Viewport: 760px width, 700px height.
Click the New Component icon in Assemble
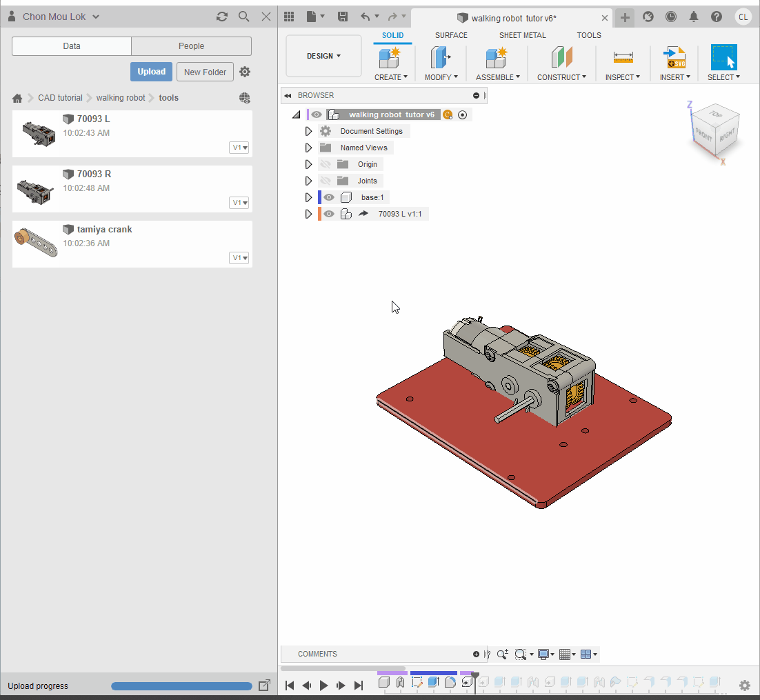[x=496, y=58]
